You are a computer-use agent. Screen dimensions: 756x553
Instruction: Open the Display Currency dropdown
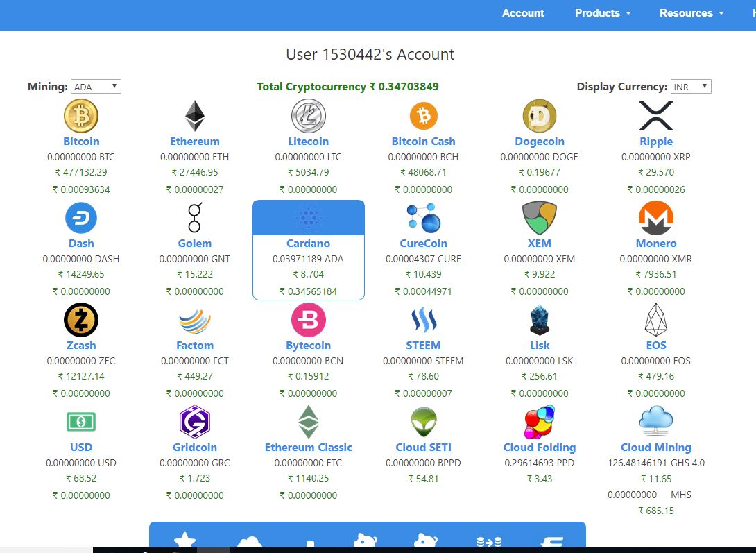click(691, 86)
